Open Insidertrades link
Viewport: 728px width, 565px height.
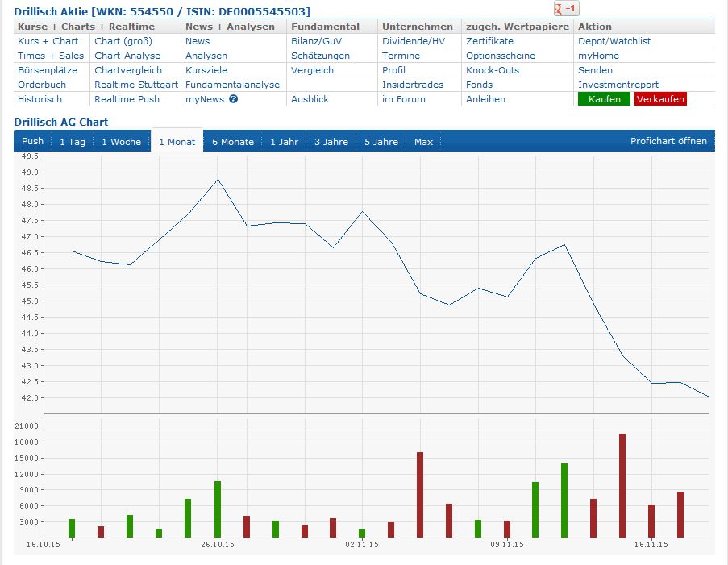pyautogui.click(x=413, y=85)
